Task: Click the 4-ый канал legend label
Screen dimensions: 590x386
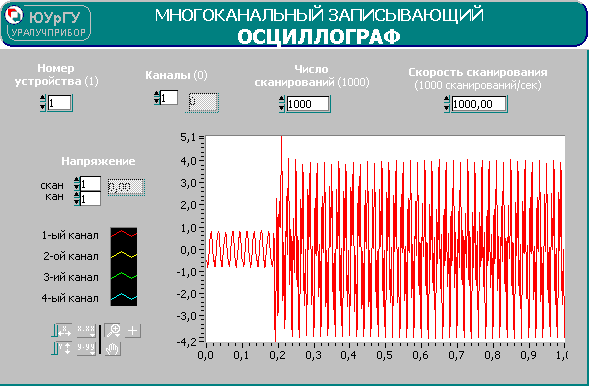Action: [70, 299]
